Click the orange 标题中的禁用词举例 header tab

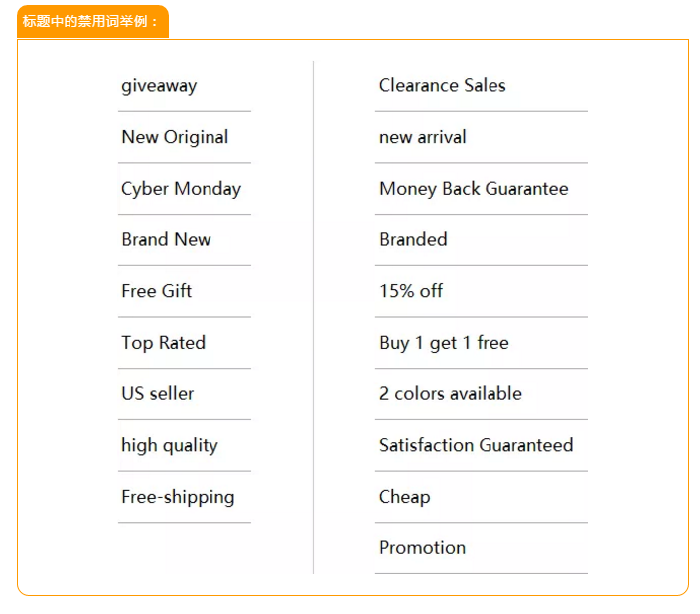(x=93, y=22)
